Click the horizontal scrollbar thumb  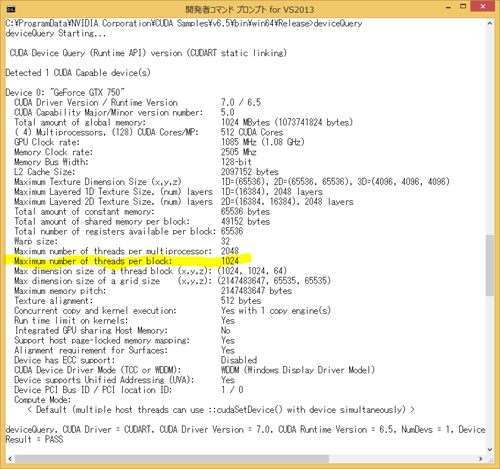172,459
